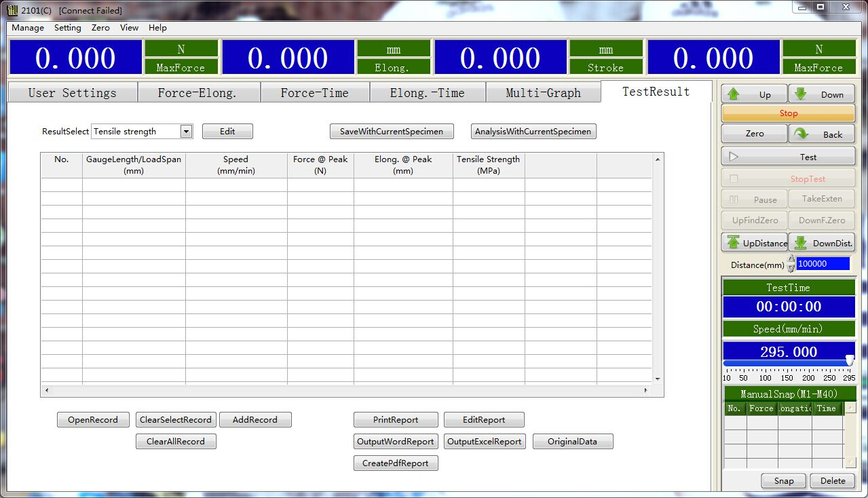This screenshot has width=868, height=498.
Task: Open the ResultSelect dropdown arrow
Action: point(187,132)
